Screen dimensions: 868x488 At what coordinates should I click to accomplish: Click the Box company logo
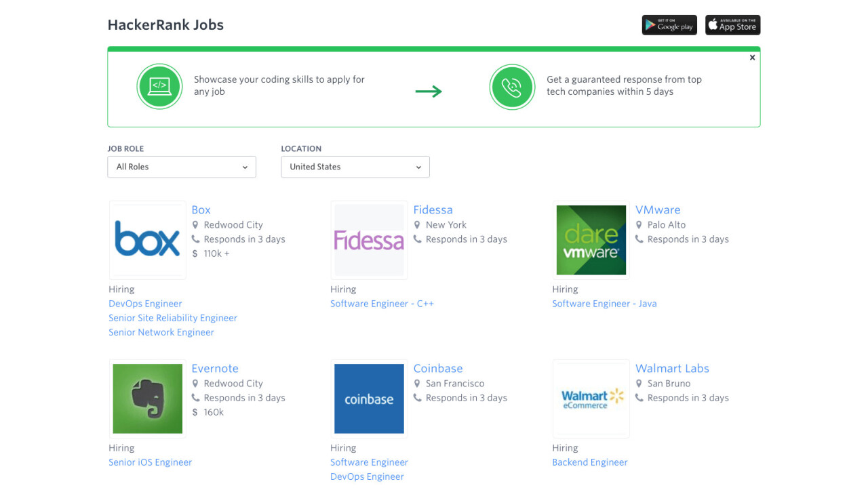coord(147,240)
